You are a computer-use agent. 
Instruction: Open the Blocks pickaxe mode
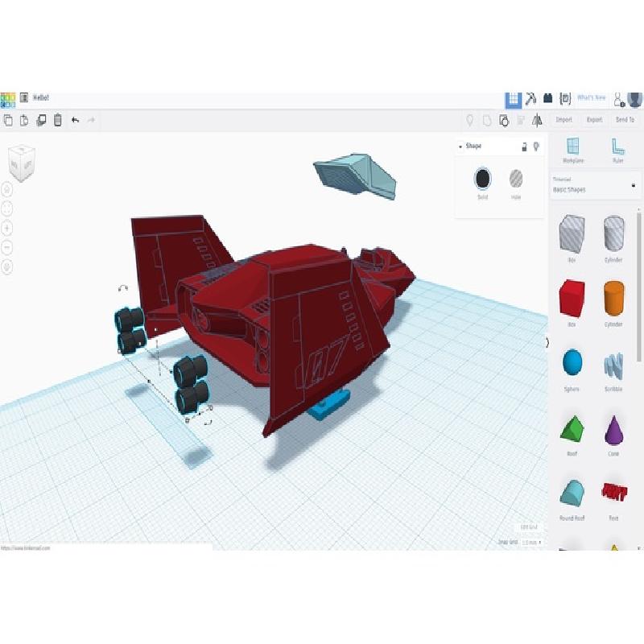[530, 98]
